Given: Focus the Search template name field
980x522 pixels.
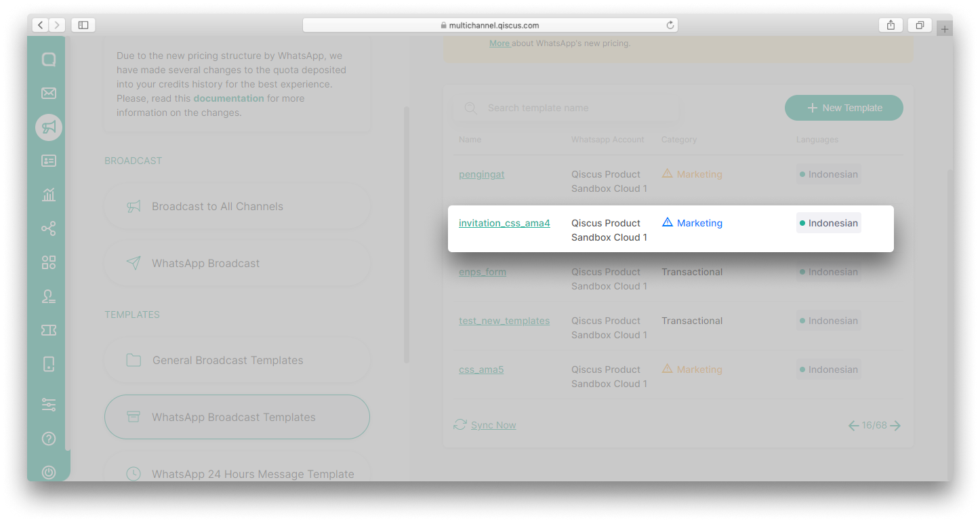Looking at the screenshot, I should [567, 108].
